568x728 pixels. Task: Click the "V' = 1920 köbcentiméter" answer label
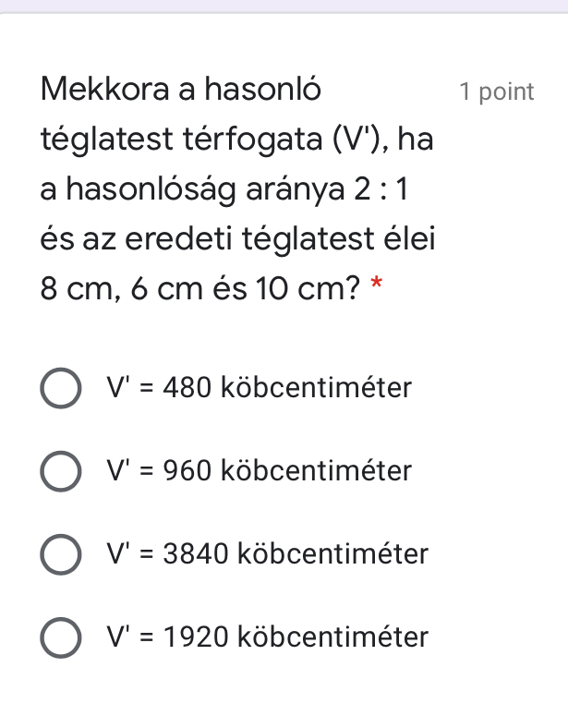tap(266, 638)
